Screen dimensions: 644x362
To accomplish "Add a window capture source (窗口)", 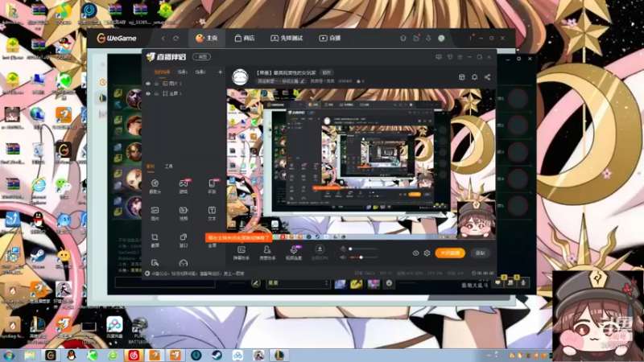I will tap(184, 240).
